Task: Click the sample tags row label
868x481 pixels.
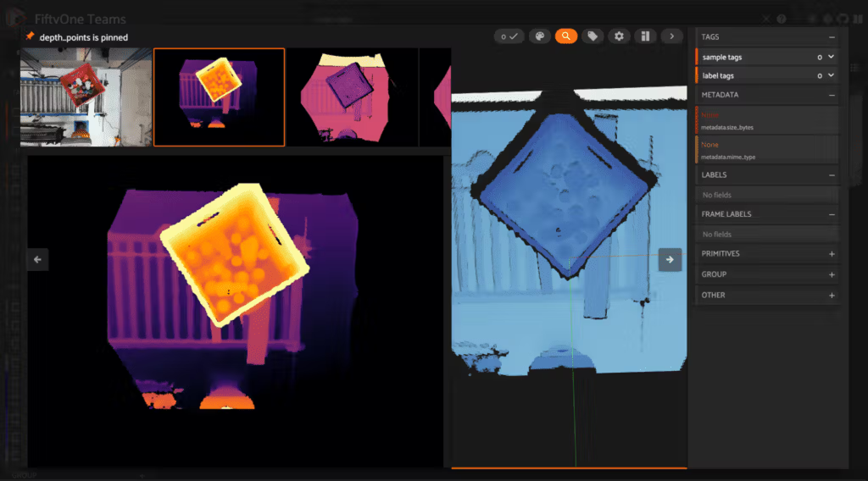Action: point(722,58)
